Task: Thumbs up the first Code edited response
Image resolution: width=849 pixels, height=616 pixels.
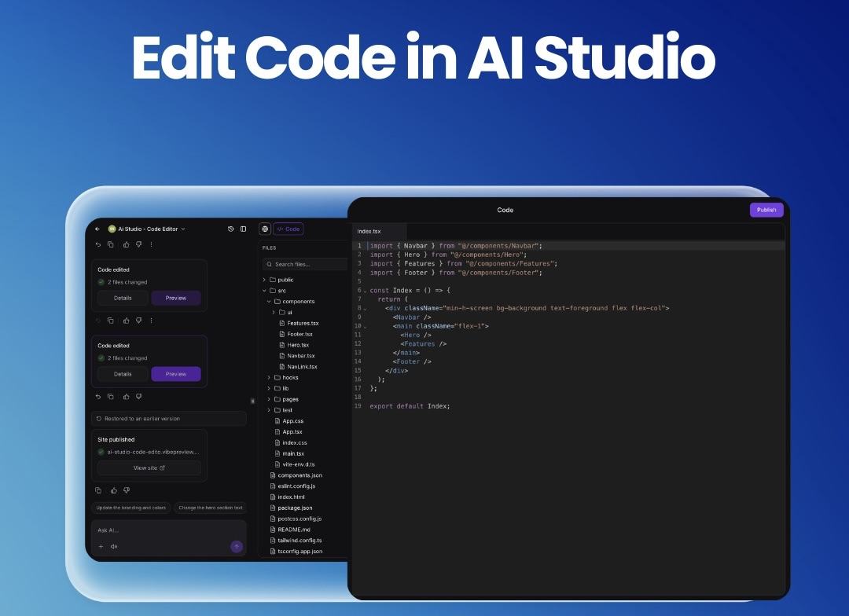Action: (127, 321)
